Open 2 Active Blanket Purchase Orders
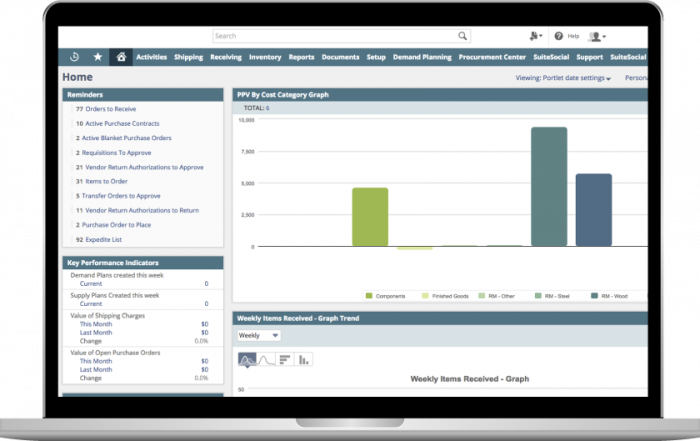The height and width of the screenshot is (441, 700). (124, 138)
